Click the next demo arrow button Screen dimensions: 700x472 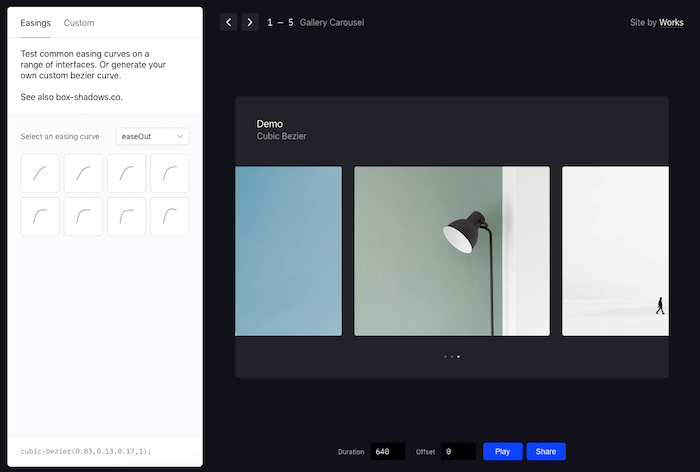tap(250, 22)
